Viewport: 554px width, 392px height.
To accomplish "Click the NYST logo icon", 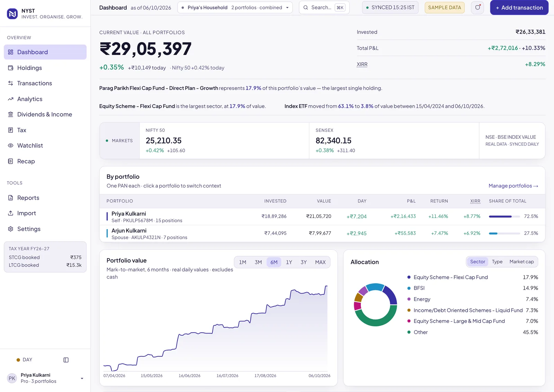I will point(12,13).
